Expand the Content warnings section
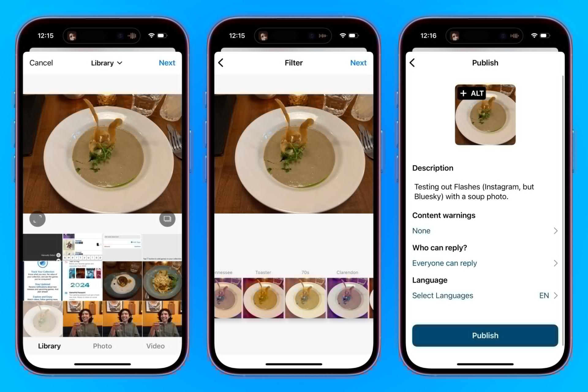 555,231
